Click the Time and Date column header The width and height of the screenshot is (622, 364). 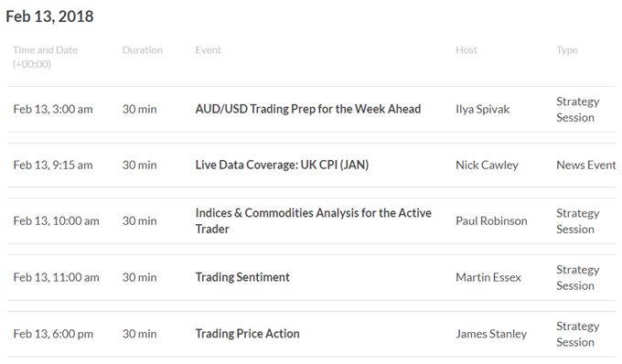[x=45, y=57]
